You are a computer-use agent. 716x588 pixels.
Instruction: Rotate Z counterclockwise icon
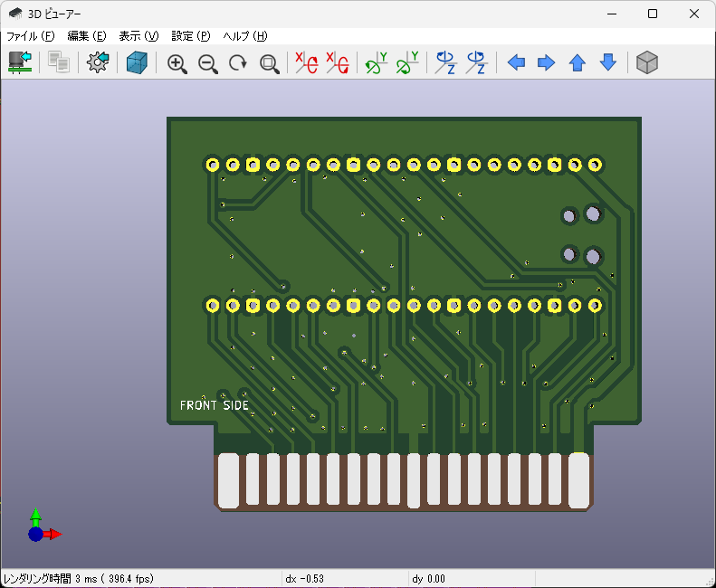tap(476, 62)
